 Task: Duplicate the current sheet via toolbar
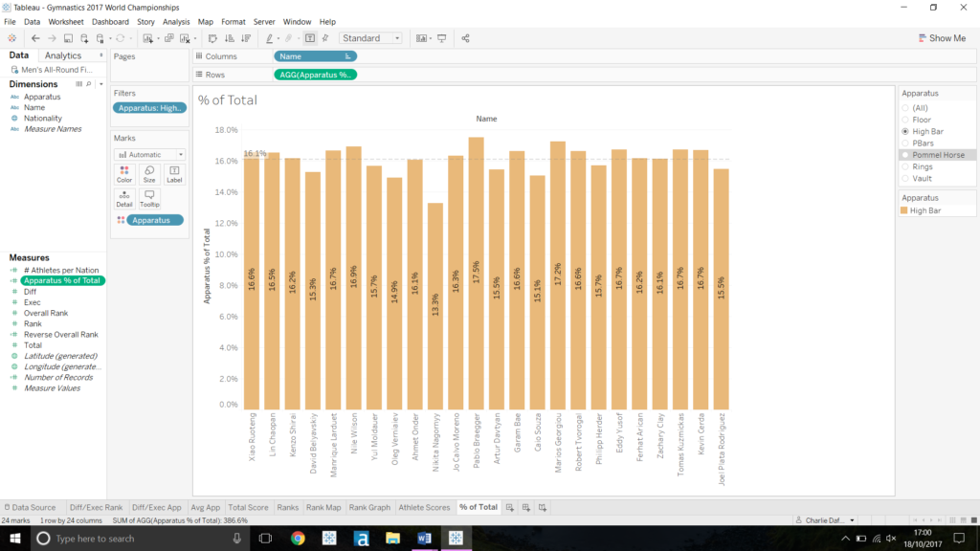[x=168, y=38]
